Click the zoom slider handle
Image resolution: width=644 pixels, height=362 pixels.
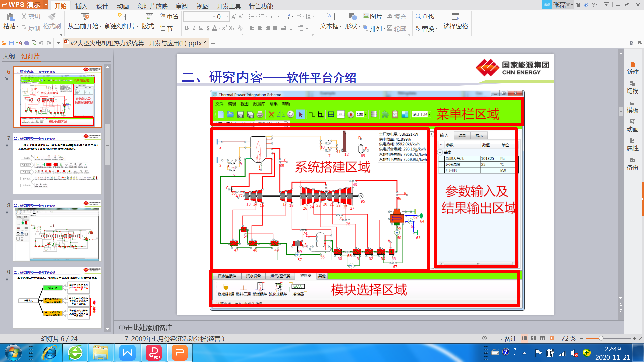tap(601, 338)
